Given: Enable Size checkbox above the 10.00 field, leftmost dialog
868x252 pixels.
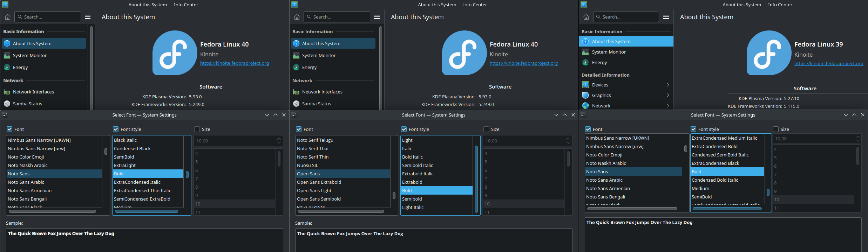Looking at the screenshot, I should (x=197, y=129).
